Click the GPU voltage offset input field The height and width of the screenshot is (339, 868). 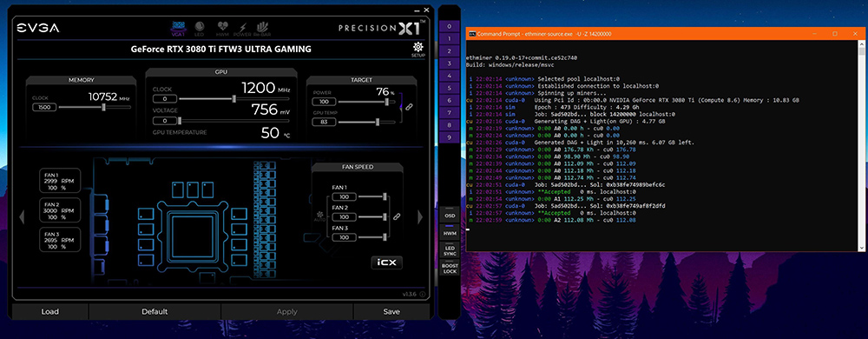164,120
